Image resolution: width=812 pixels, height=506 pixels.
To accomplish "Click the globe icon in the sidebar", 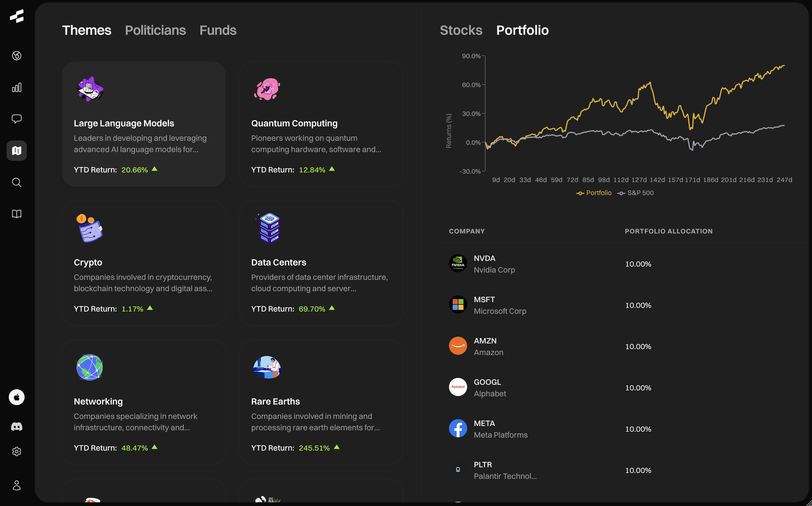I will (16, 56).
